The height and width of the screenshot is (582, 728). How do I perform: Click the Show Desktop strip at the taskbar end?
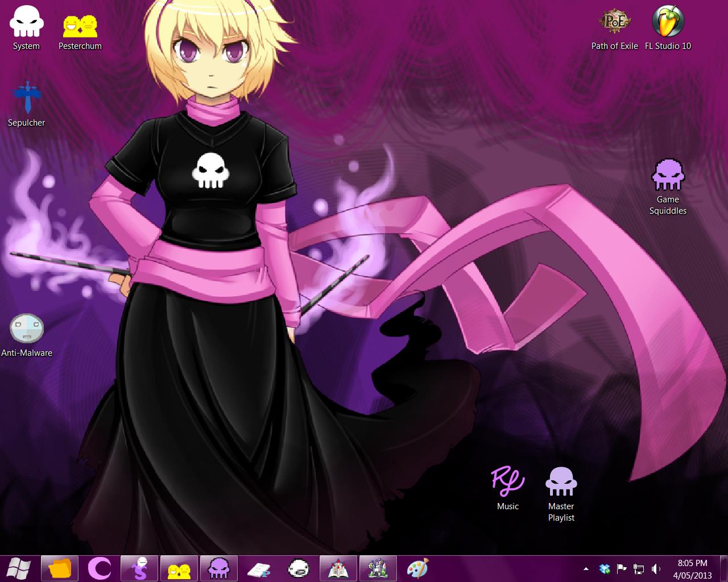(724, 568)
